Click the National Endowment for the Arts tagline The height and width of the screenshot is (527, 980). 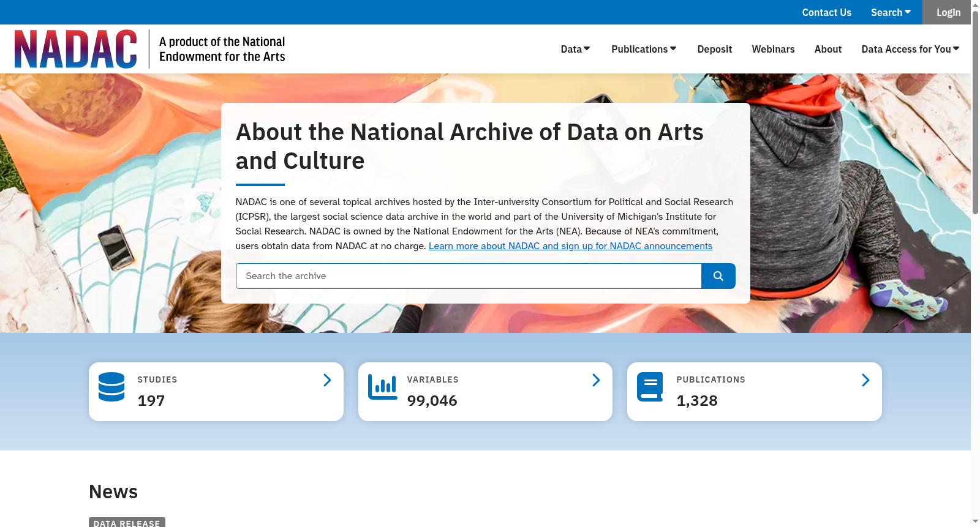(222, 49)
